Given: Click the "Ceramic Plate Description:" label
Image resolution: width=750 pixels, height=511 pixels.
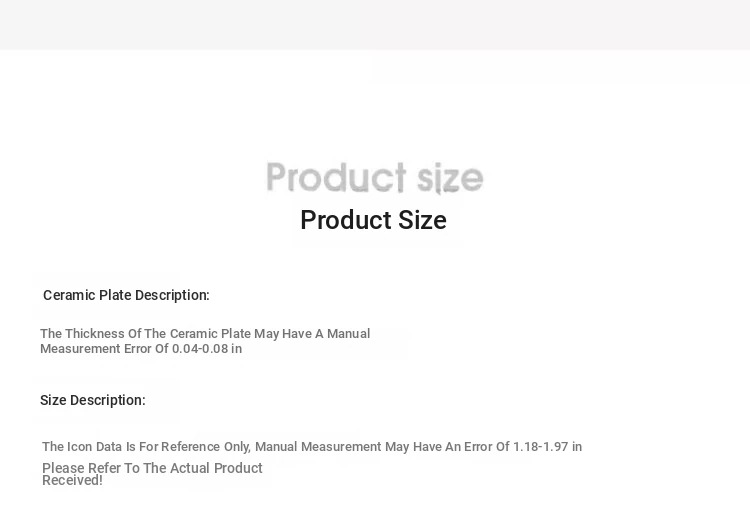Looking at the screenshot, I should 126,295.
